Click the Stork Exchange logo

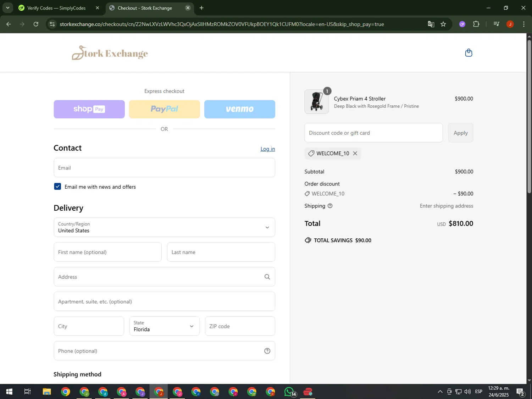coord(110,53)
